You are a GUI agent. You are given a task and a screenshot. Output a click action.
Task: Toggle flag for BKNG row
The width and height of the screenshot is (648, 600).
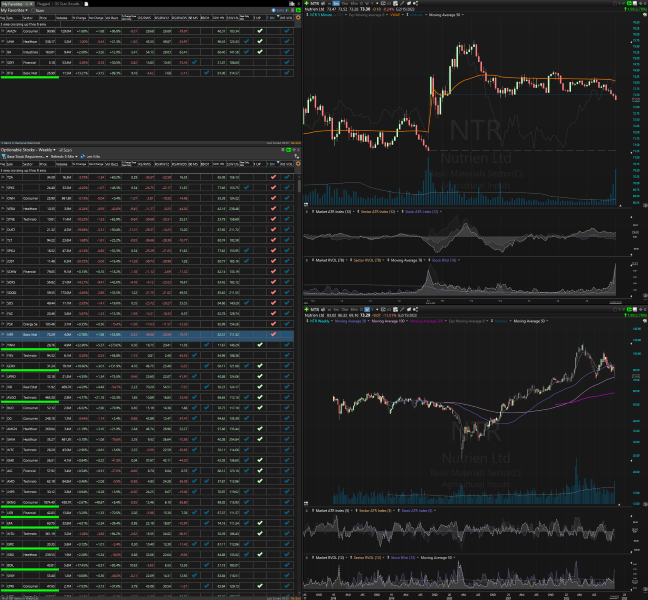click(3, 502)
